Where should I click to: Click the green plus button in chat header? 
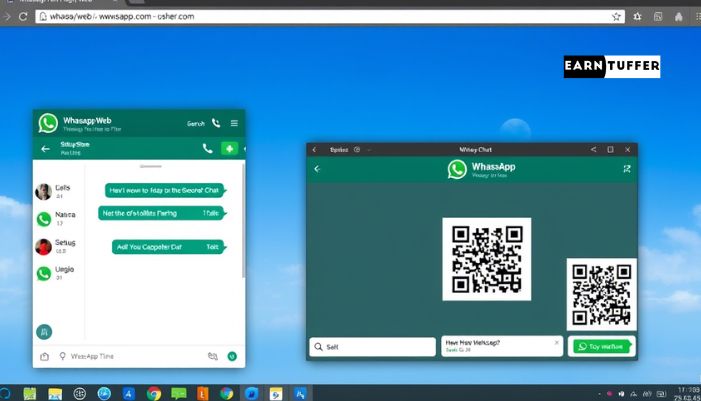point(229,148)
